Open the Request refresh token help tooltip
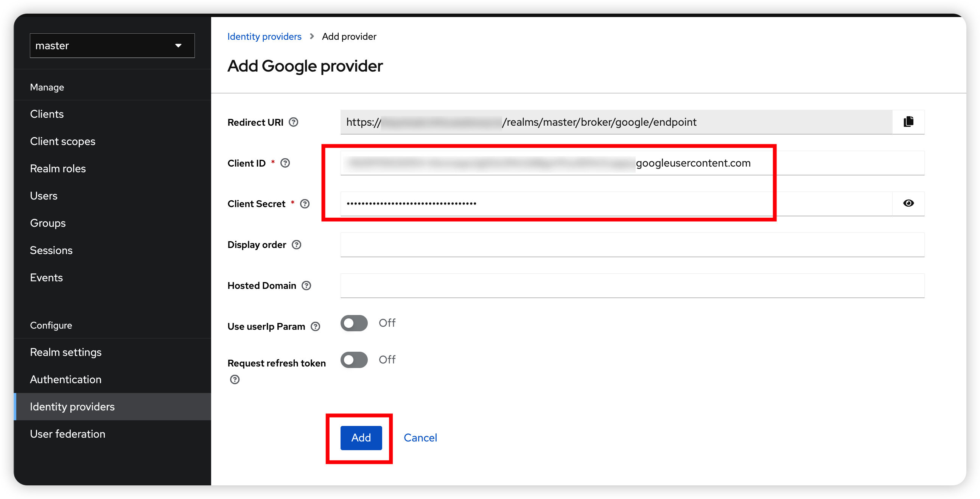Screen dimensions: 980x499 tap(234, 379)
